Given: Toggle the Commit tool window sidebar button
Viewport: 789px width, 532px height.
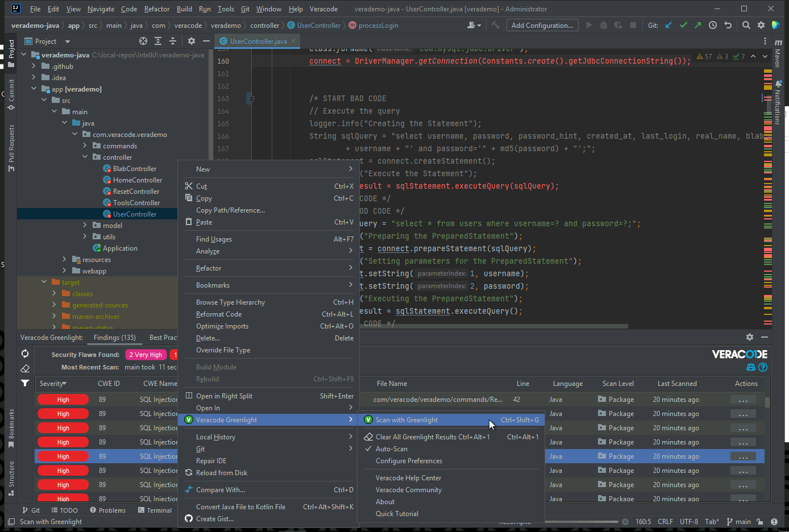Looking at the screenshot, I should (11, 94).
